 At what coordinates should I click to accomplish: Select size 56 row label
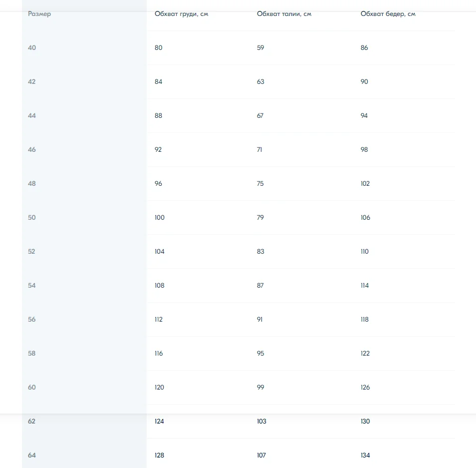(32, 319)
